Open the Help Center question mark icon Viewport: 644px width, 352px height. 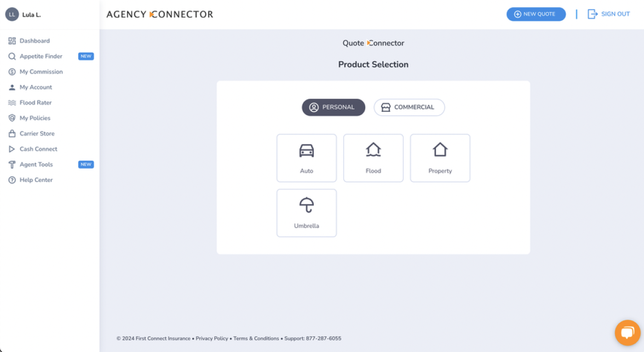(12, 180)
